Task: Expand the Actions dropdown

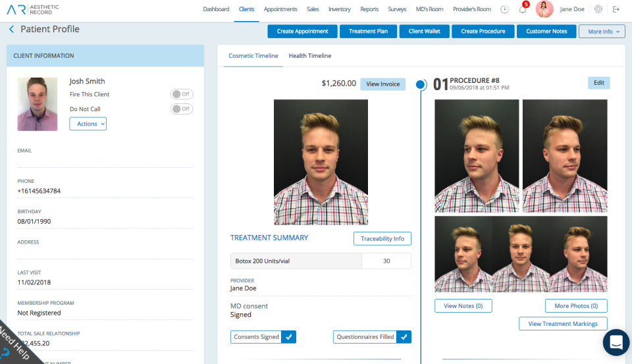Action: (x=88, y=124)
